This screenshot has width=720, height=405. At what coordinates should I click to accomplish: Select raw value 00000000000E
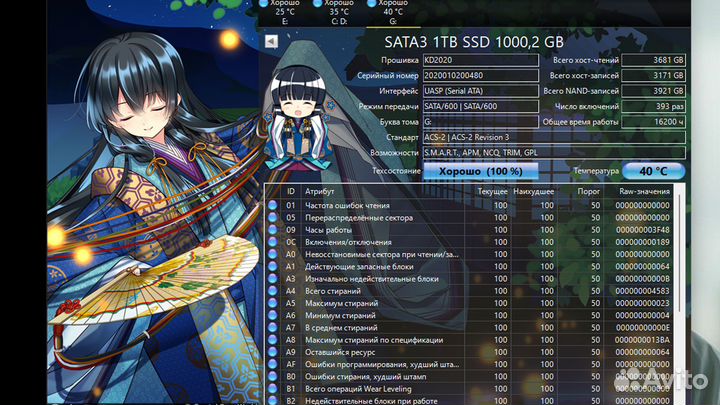(x=642, y=328)
